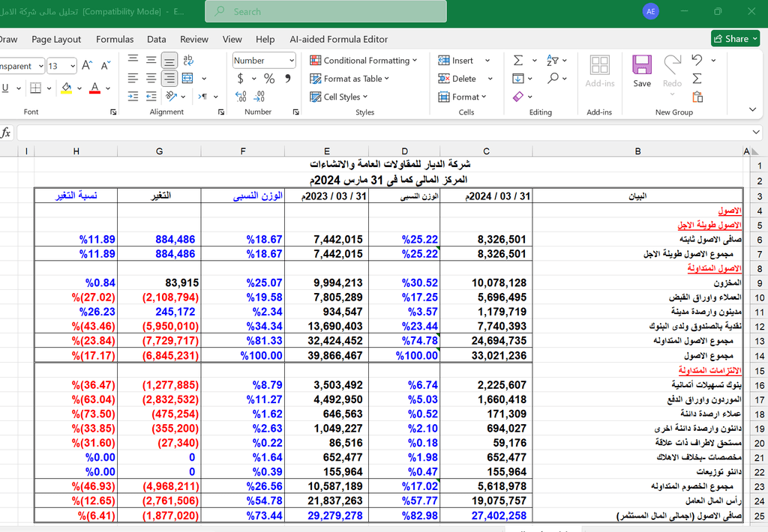
Task: Click in the Search box
Action: [x=326, y=11]
